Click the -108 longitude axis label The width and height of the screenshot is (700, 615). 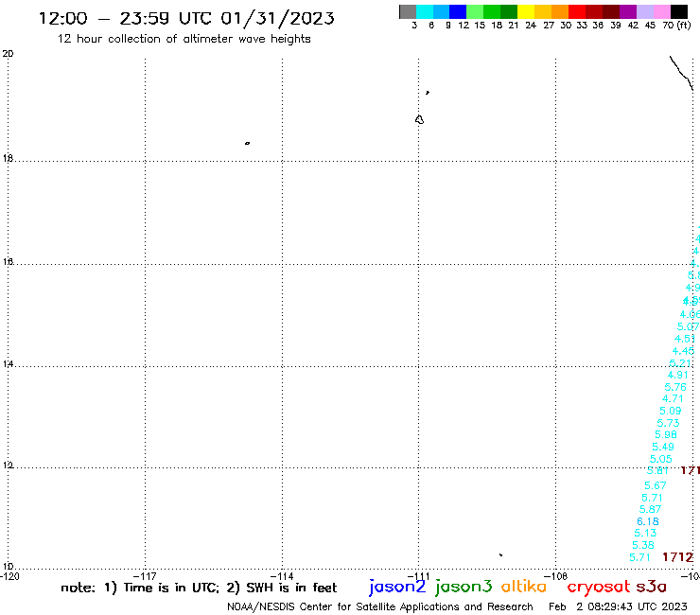point(555,576)
